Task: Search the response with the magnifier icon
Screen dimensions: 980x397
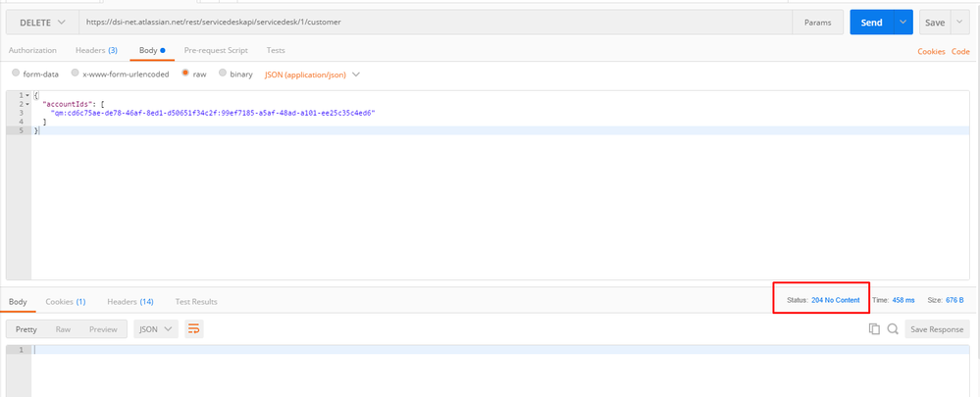Action: [x=893, y=329]
